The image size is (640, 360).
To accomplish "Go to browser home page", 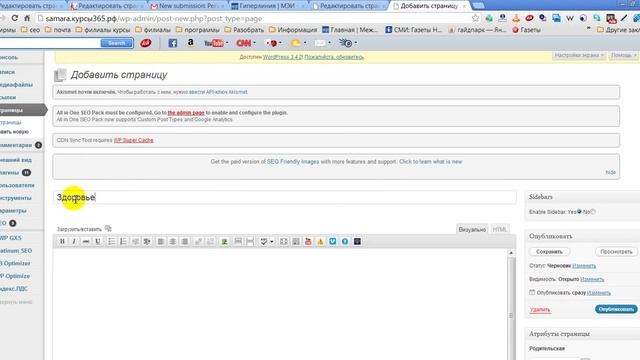I will 27,18.
